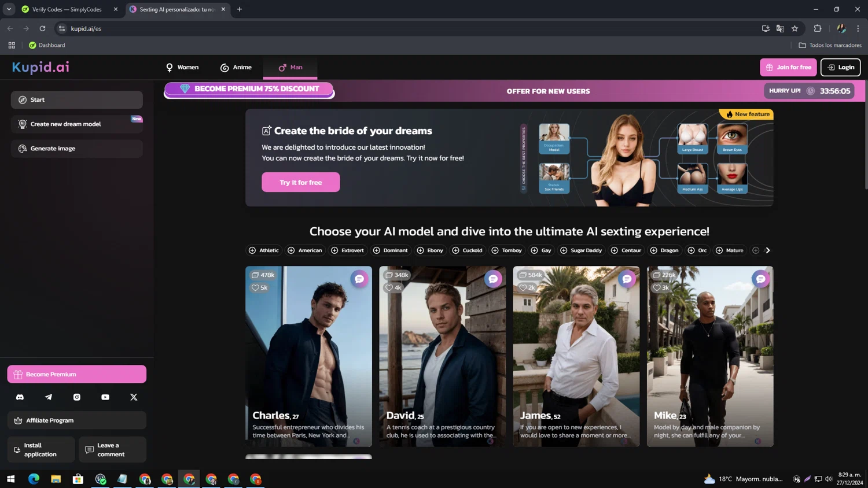
Task: Click the Join for free button
Action: click(788, 67)
